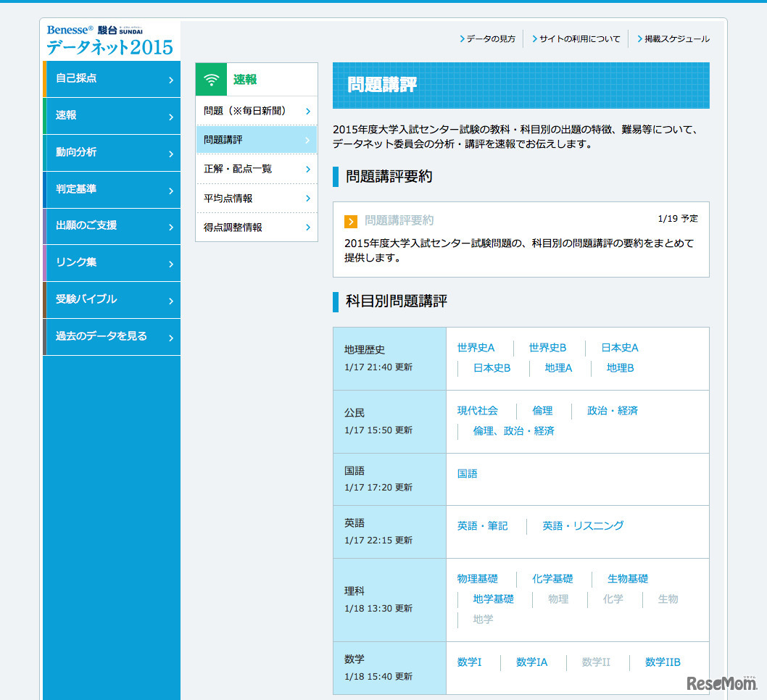Click the arrow icon before 掲載スケジュール
767x700 pixels.
tap(640, 39)
